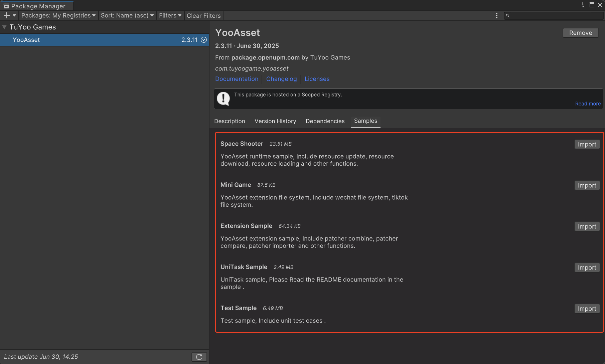The height and width of the screenshot is (364, 605).
Task: Open the Changelog link
Action: (x=281, y=79)
